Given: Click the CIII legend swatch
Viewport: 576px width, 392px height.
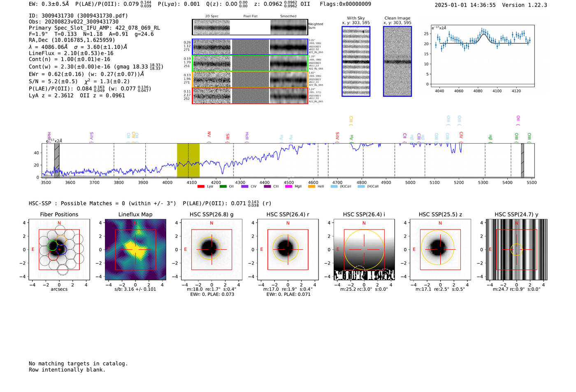Looking at the screenshot, I should (x=267, y=186).
